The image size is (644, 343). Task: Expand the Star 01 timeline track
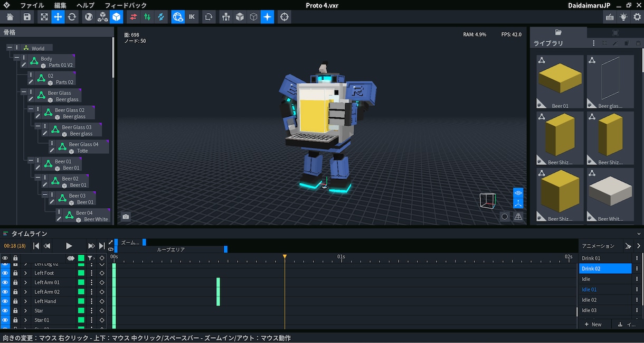25,320
